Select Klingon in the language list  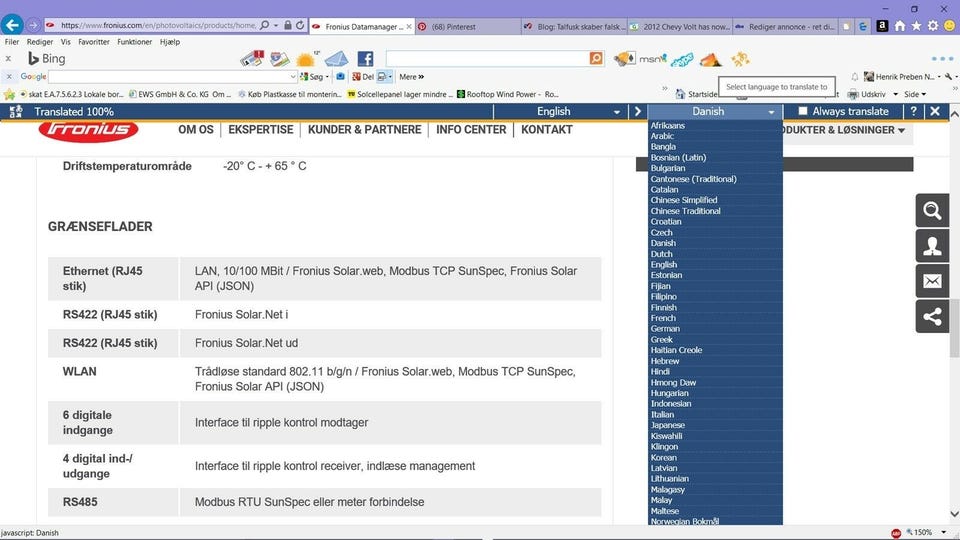point(664,447)
